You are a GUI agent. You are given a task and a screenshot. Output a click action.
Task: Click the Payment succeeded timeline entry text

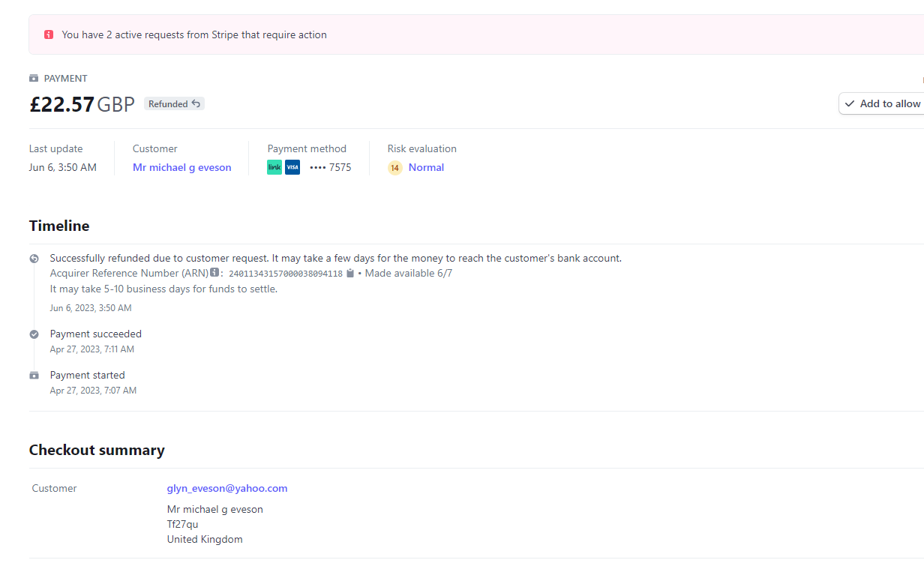coord(95,334)
